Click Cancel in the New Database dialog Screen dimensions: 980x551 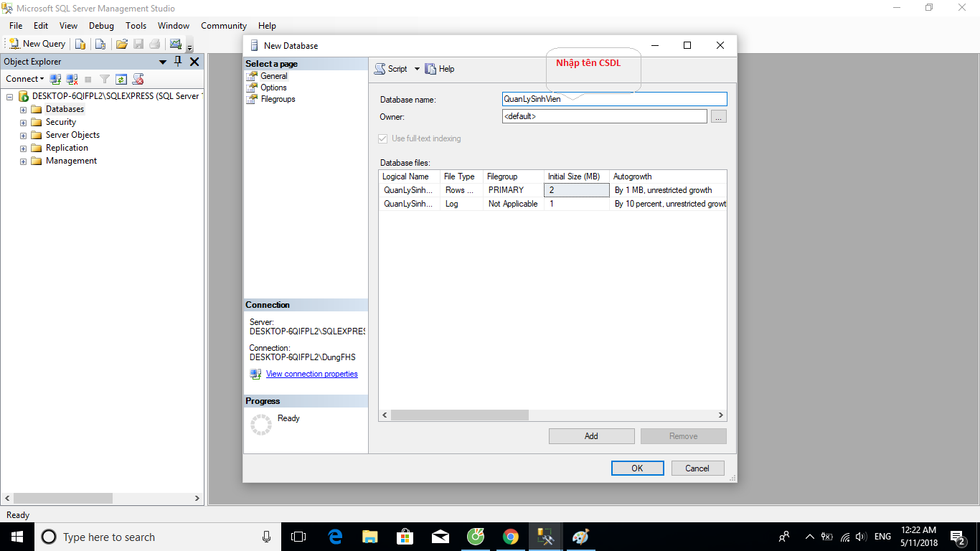pyautogui.click(x=697, y=468)
